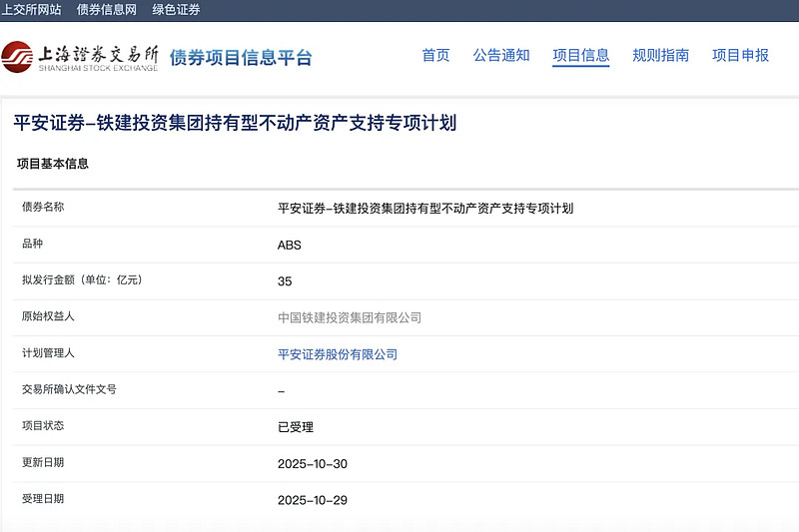
Task: Open the 项目申报 navigation tab
Action: click(740, 55)
